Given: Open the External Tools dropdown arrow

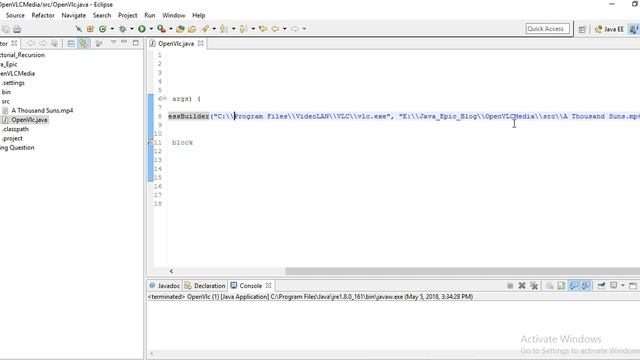Looking at the screenshot, I should point(171,29).
